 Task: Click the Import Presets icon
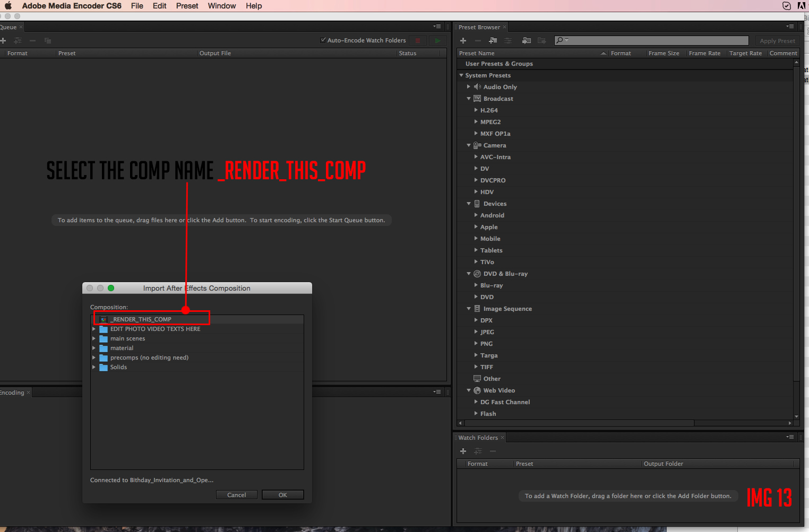point(526,41)
